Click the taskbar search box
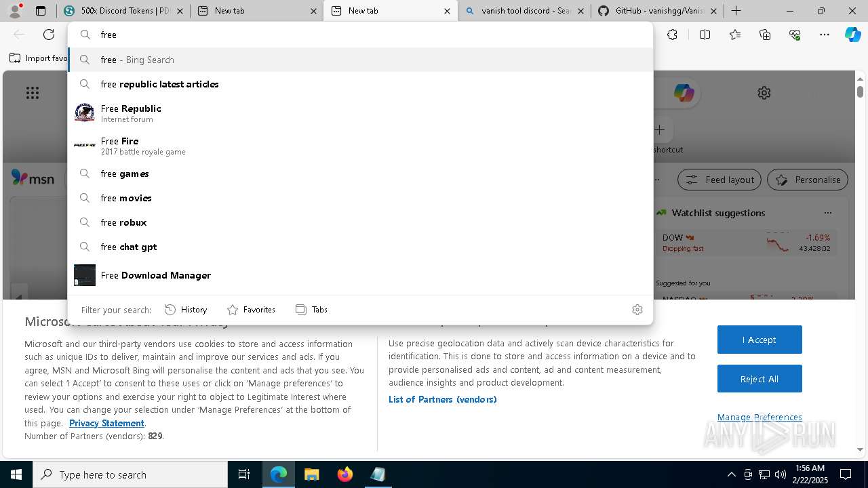This screenshot has width=868, height=488. pyautogui.click(x=130, y=474)
